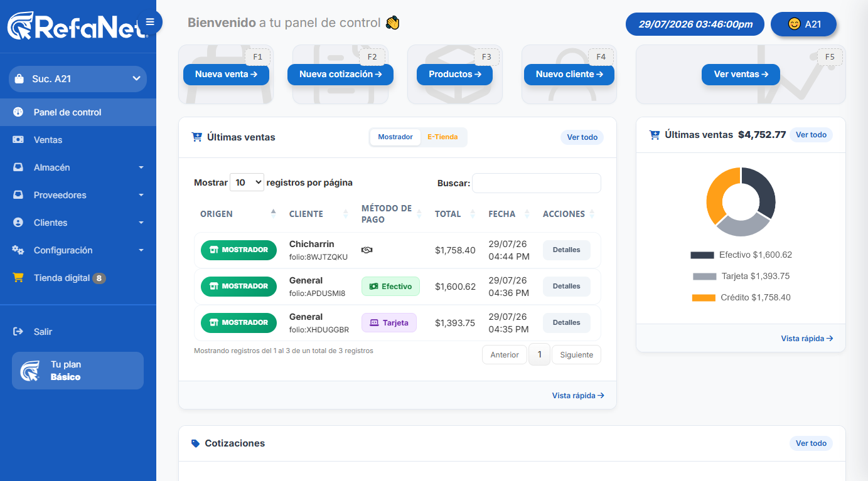Sort table by FECHA column
The height and width of the screenshot is (481, 868).
pyautogui.click(x=510, y=214)
